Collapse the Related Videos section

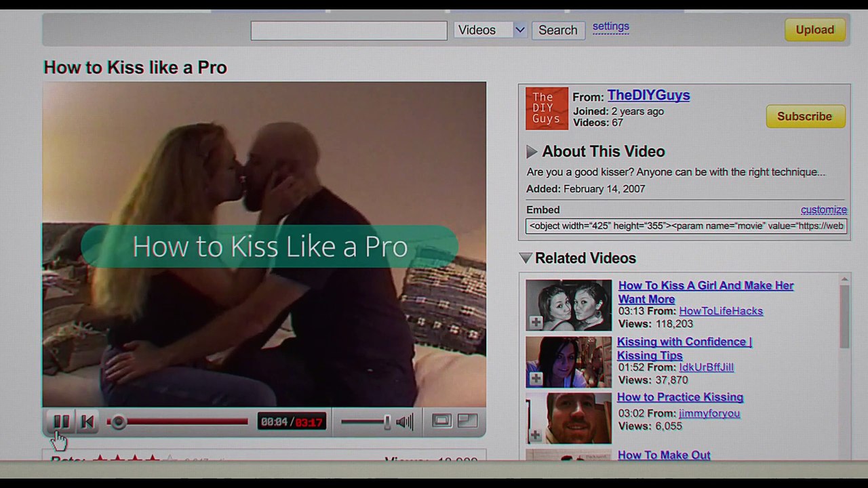coord(526,258)
